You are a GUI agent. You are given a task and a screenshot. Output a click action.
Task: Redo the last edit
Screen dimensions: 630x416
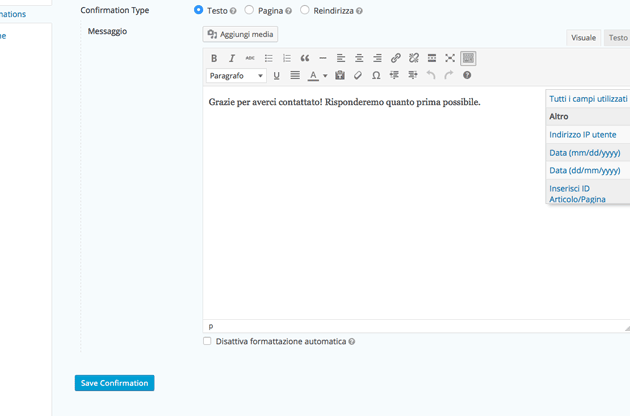(x=449, y=76)
